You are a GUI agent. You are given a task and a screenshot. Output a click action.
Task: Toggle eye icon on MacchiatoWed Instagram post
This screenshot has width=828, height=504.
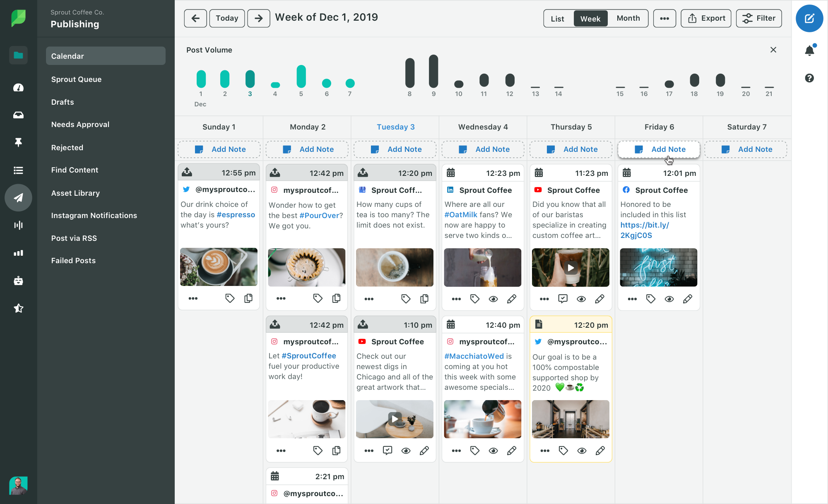tap(493, 451)
